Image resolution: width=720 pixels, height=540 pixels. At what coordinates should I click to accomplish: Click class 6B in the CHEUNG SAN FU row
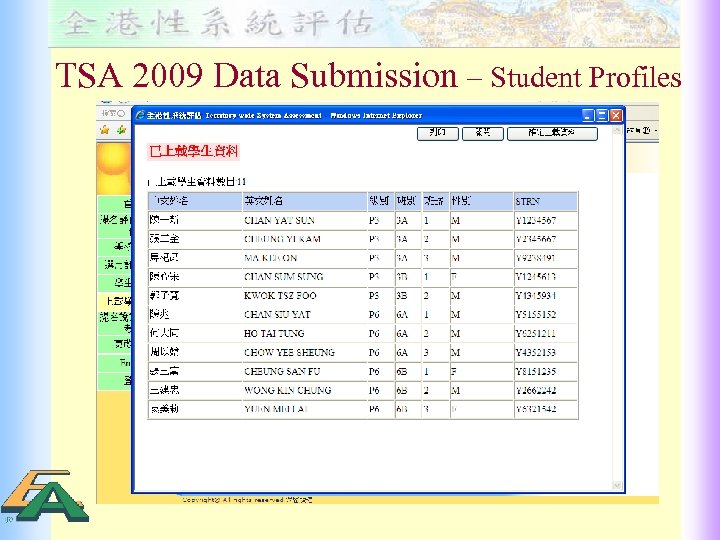(402, 371)
